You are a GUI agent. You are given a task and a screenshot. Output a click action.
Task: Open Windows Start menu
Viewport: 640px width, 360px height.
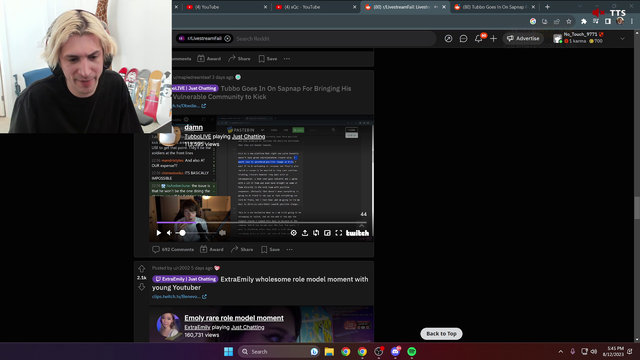coord(229,351)
